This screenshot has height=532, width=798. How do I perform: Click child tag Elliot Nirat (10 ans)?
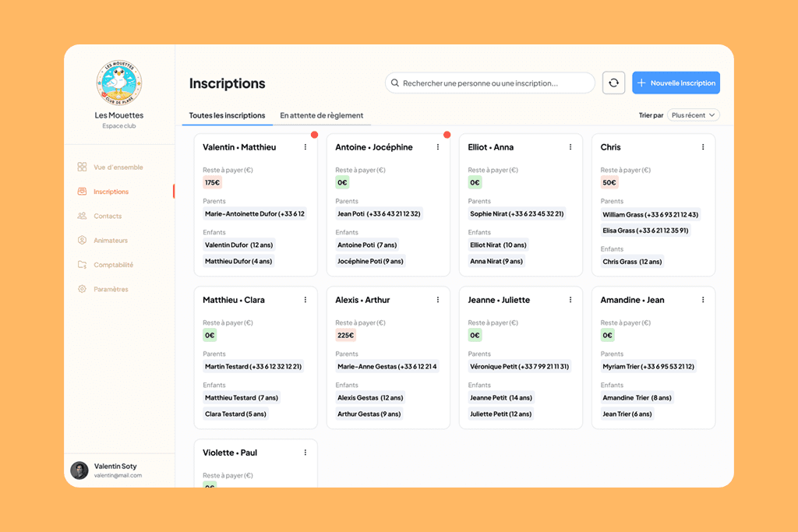point(498,245)
